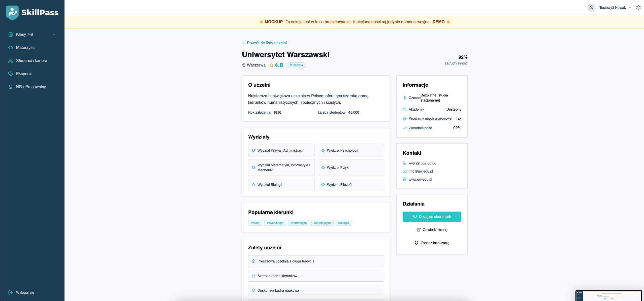
Task: Click the Uniwersytet Warszawski heading
Action: pos(286,54)
